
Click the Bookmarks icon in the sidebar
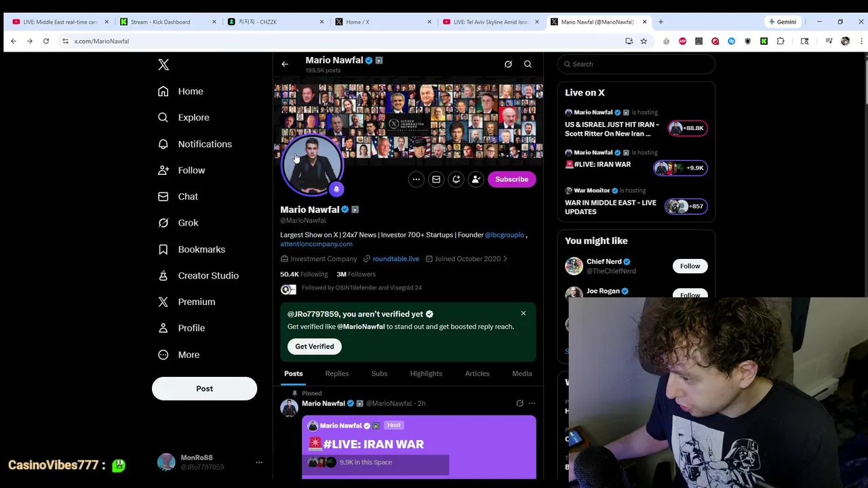(163, 249)
